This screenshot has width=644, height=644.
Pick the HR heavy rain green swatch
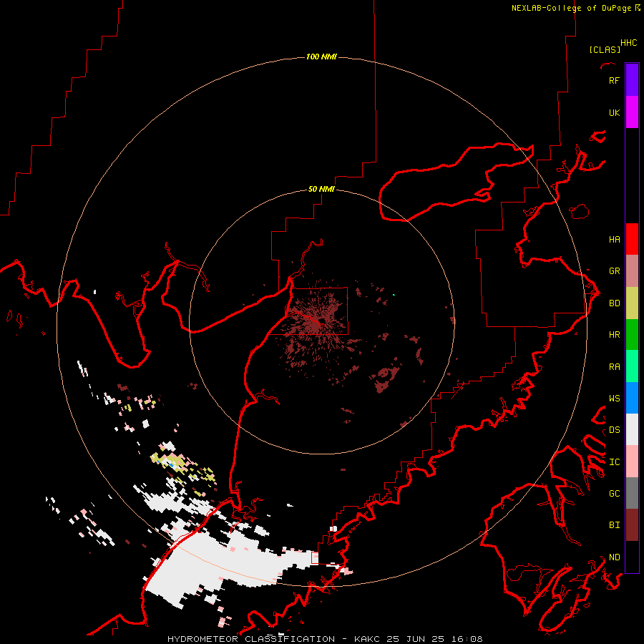pyautogui.click(x=632, y=335)
